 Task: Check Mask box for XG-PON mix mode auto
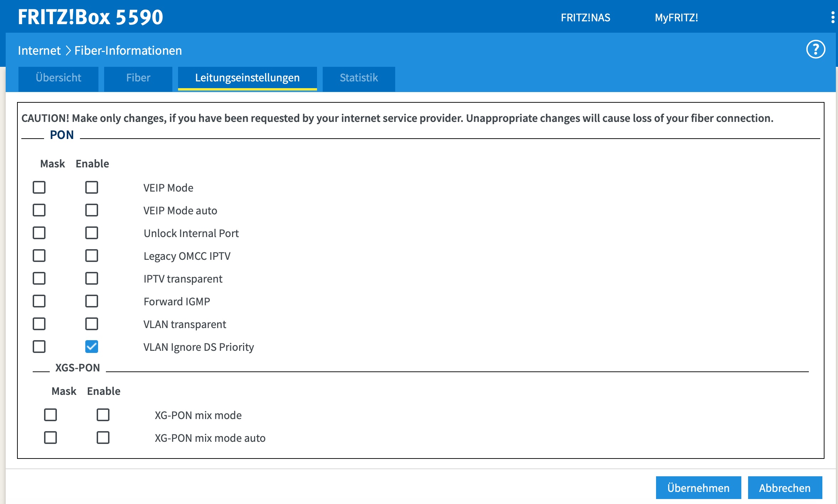coord(50,438)
